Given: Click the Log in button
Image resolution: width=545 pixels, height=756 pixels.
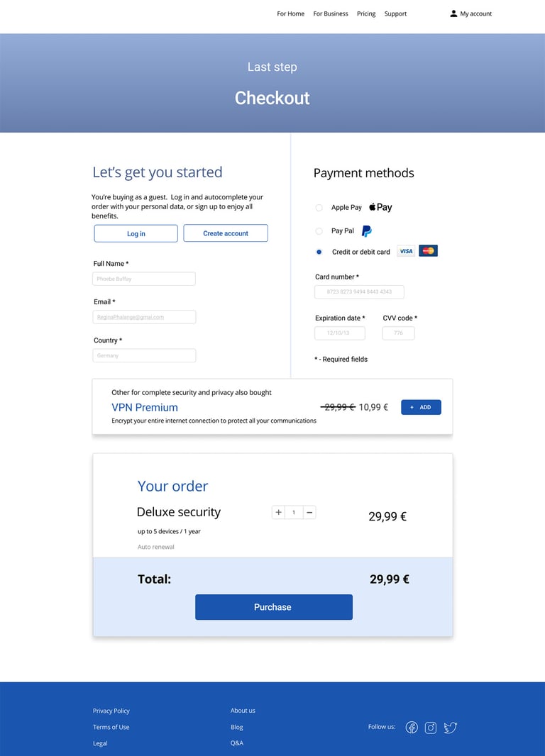Looking at the screenshot, I should pos(136,233).
